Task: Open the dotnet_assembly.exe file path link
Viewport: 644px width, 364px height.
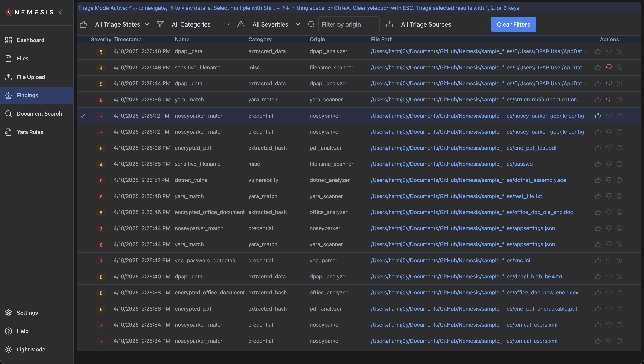Action: 468,180
